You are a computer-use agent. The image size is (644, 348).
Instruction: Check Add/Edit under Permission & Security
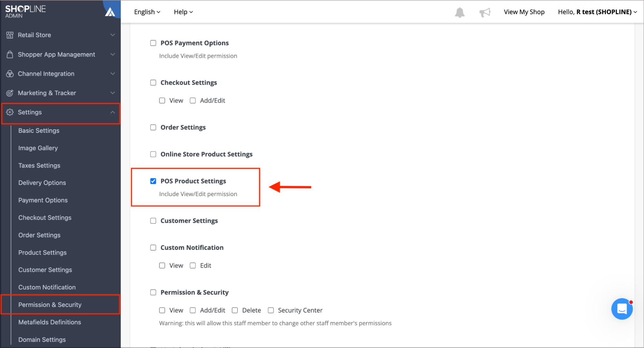(193, 310)
